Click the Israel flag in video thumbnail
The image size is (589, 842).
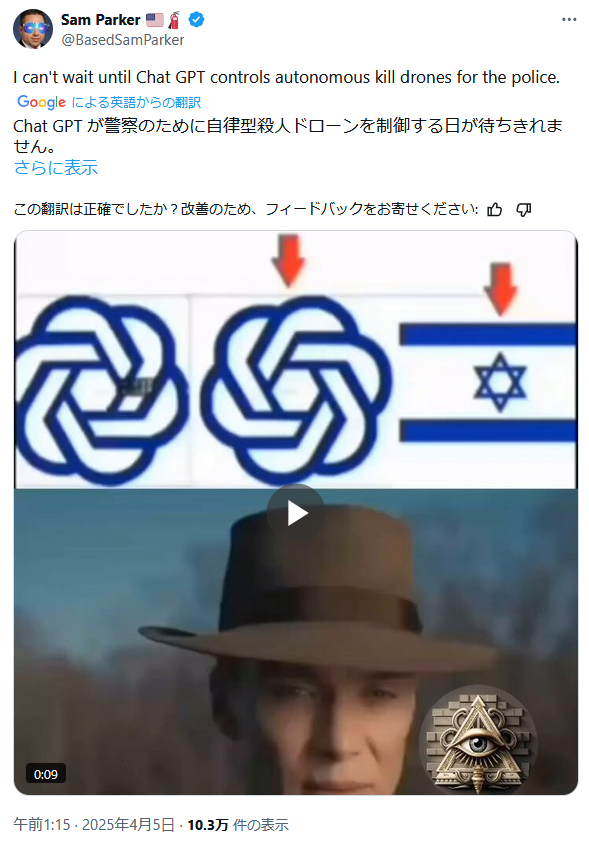488,383
